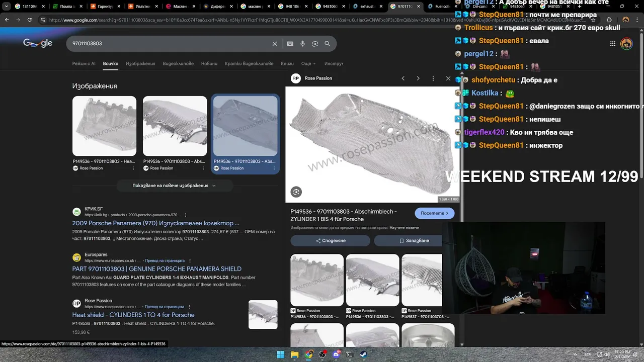Open File Explorer from taskbar

point(294,354)
